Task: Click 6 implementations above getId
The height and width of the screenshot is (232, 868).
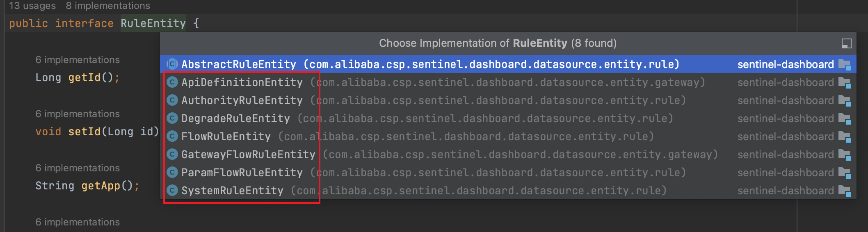Action: [x=78, y=60]
